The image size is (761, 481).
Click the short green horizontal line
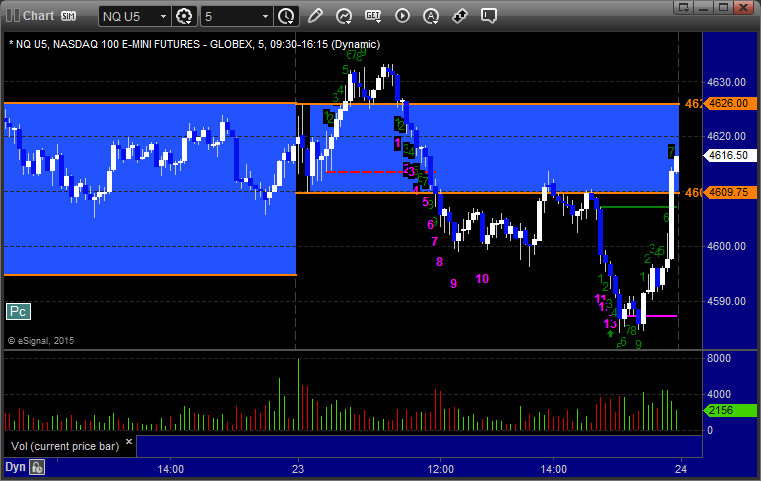pos(638,207)
